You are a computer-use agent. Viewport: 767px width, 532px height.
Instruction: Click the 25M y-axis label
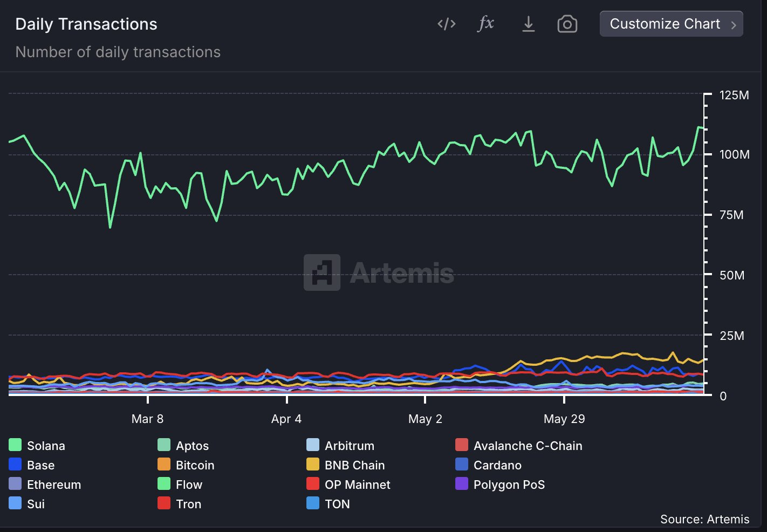[732, 336]
